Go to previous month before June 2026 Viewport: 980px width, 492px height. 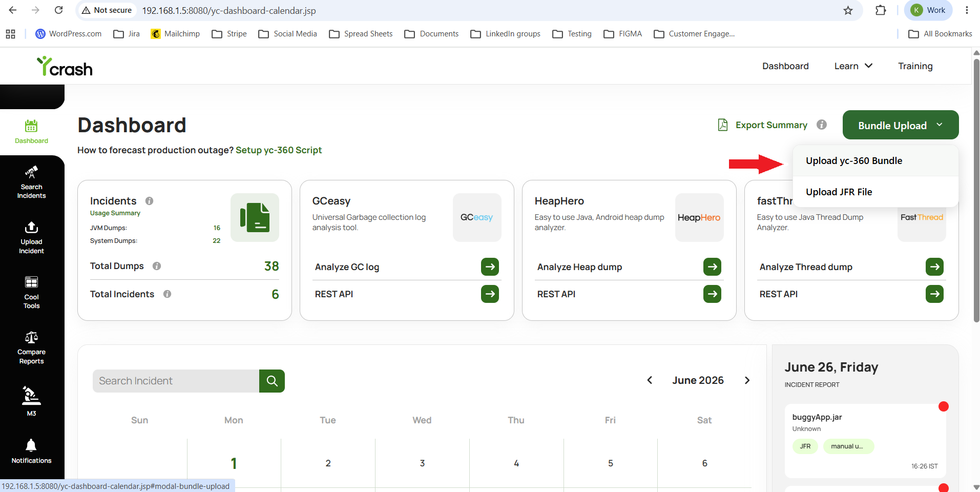pyautogui.click(x=650, y=380)
